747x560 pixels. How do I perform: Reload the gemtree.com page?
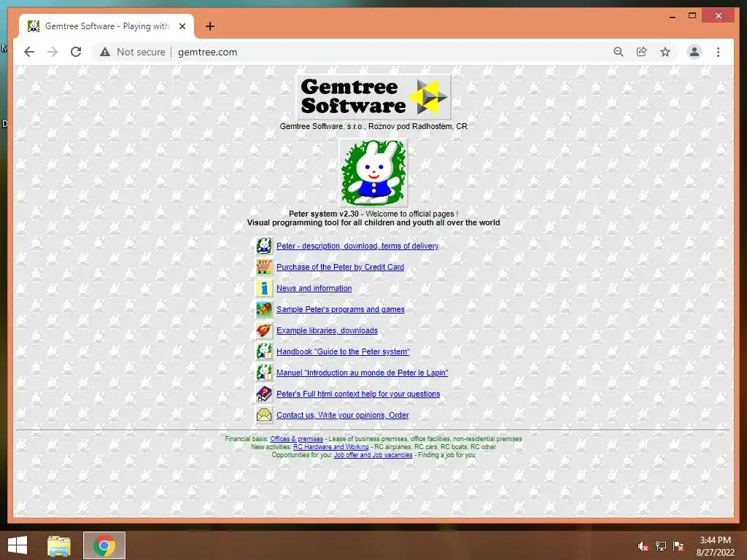pos(76,52)
